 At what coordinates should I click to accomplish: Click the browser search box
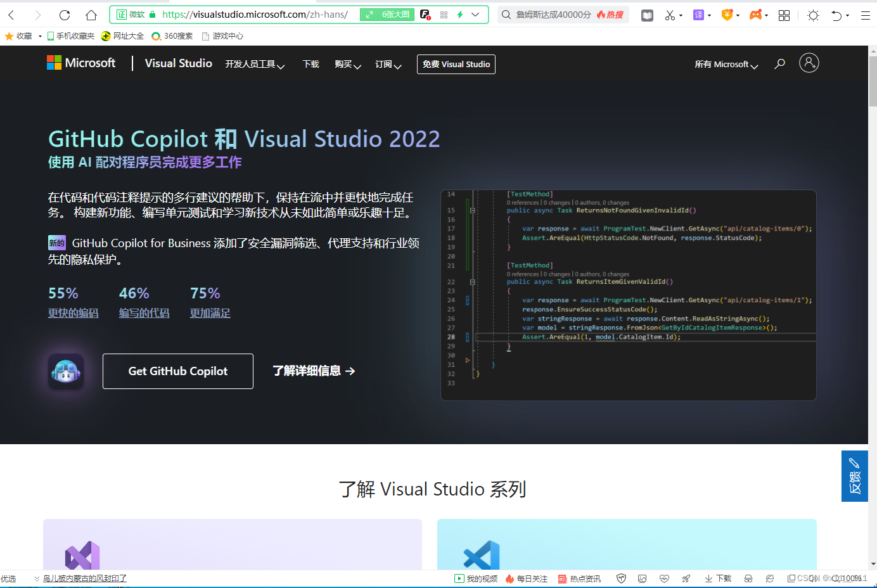(x=563, y=15)
